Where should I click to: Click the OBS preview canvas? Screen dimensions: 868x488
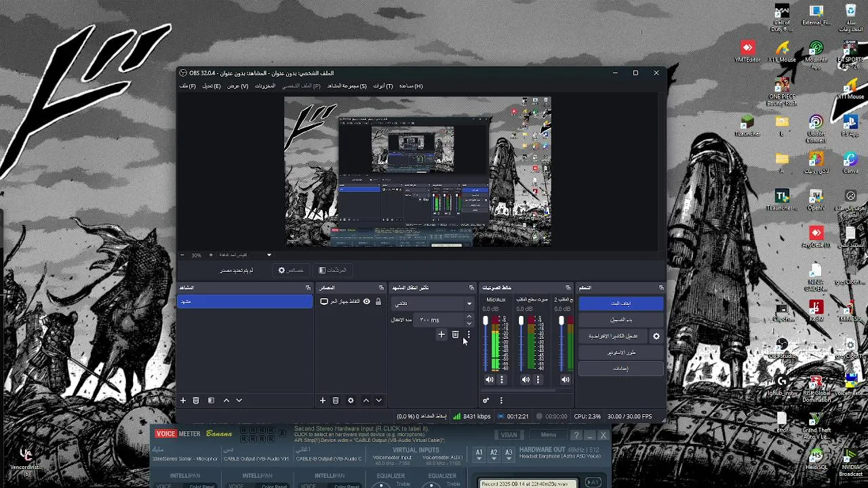tap(418, 171)
